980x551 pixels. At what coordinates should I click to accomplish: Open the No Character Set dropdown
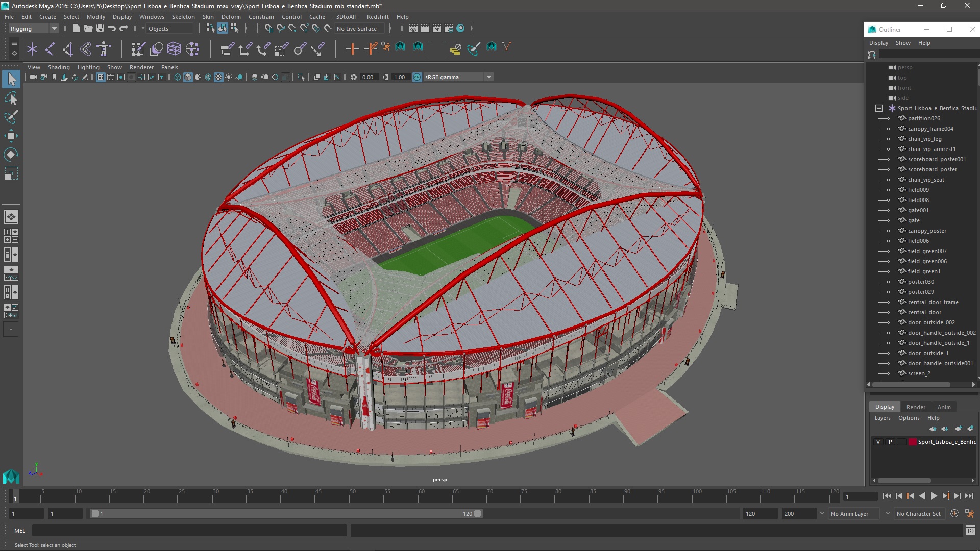tap(920, 514)
